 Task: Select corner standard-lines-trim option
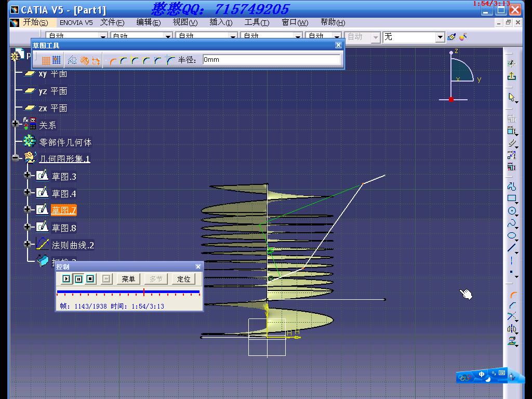coord(146,61)
